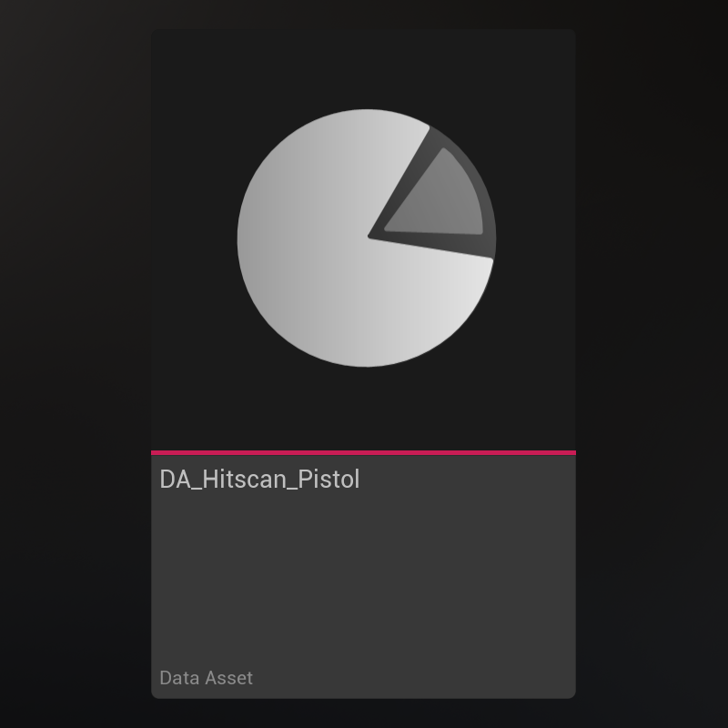Click the center point of the pie chart

point(368,238)
